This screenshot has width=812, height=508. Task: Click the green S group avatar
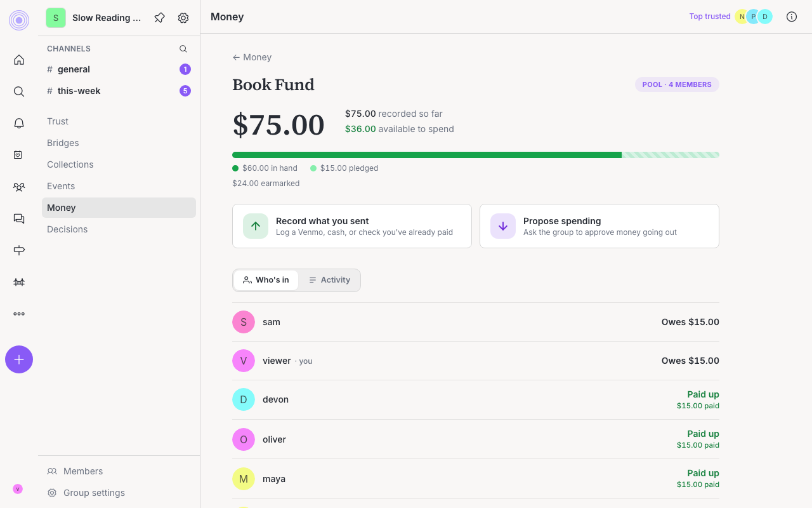(x=56, y=18)
